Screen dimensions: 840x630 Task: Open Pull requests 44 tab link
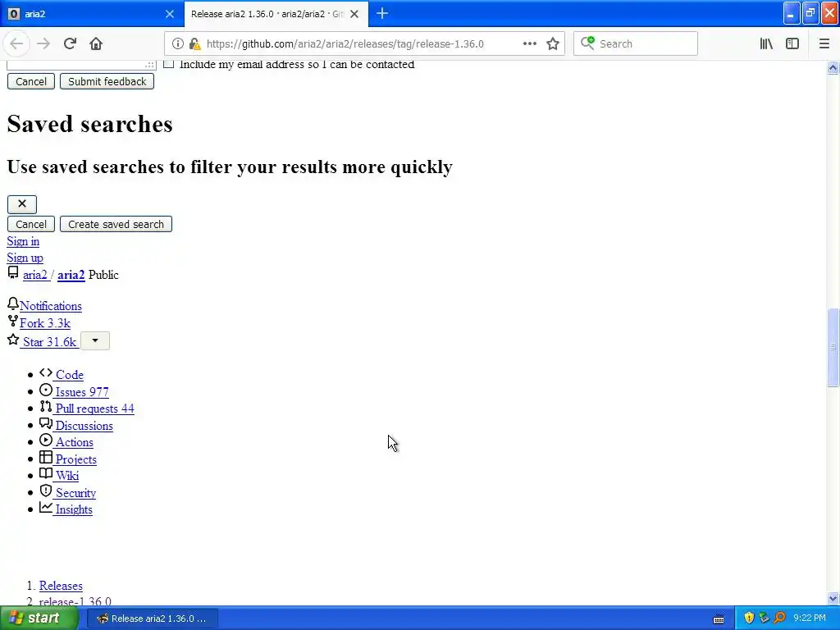click(x=95, y=409)
